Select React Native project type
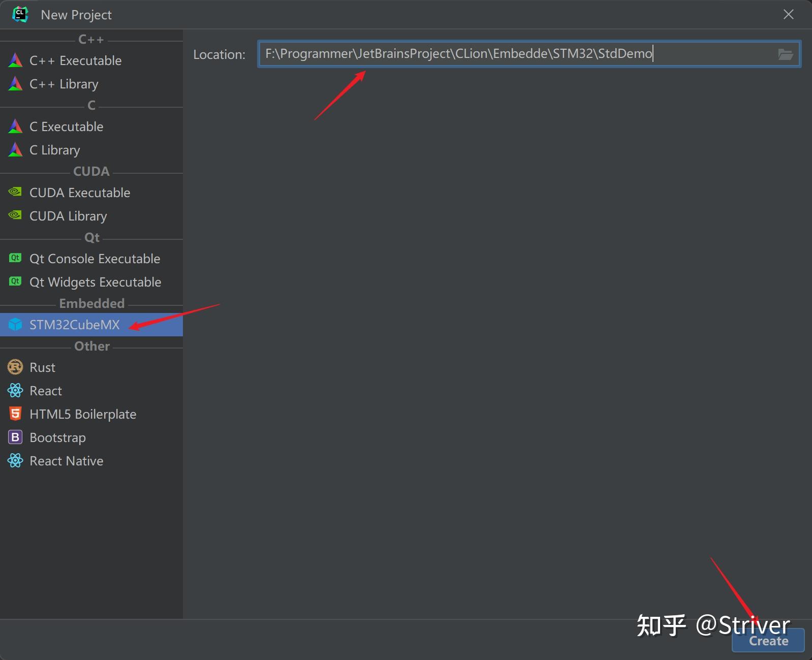This screenshot has height=660, width=812. pyautogui.click(x=91, y=461)
